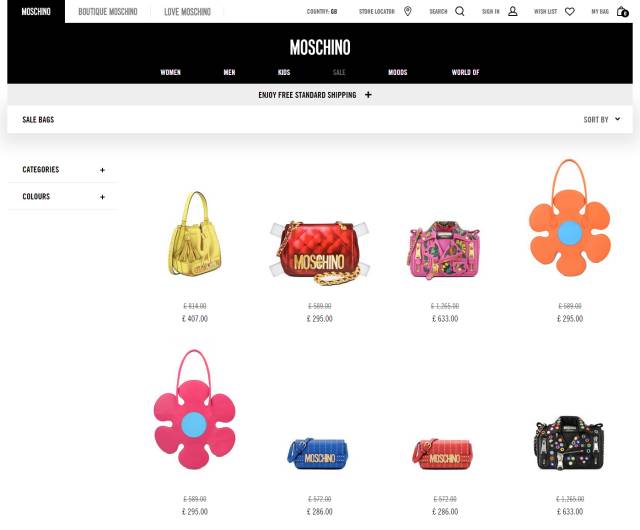Click the store locator pin icon
Image resolution: width=640 pixels, height=530 pixels.
tap(407, 11)
